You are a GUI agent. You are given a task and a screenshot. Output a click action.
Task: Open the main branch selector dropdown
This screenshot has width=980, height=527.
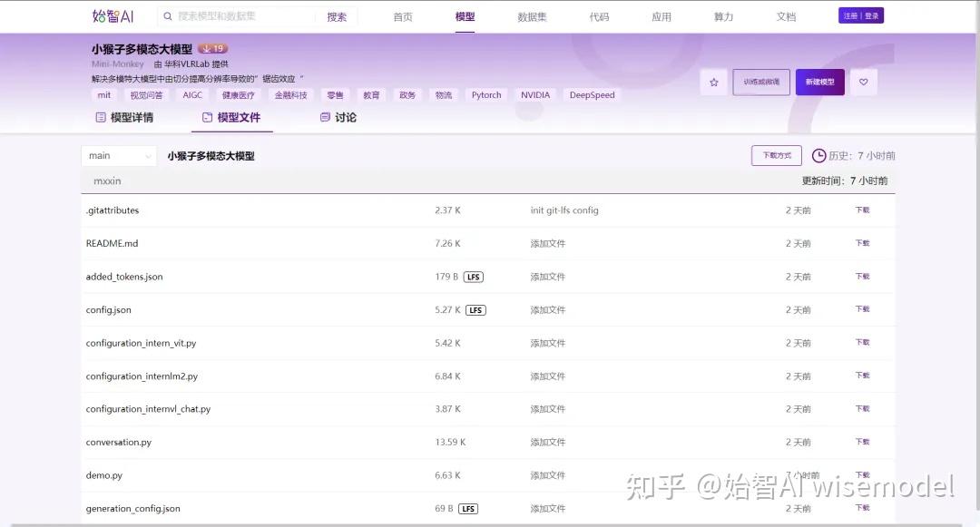[118, 155]
